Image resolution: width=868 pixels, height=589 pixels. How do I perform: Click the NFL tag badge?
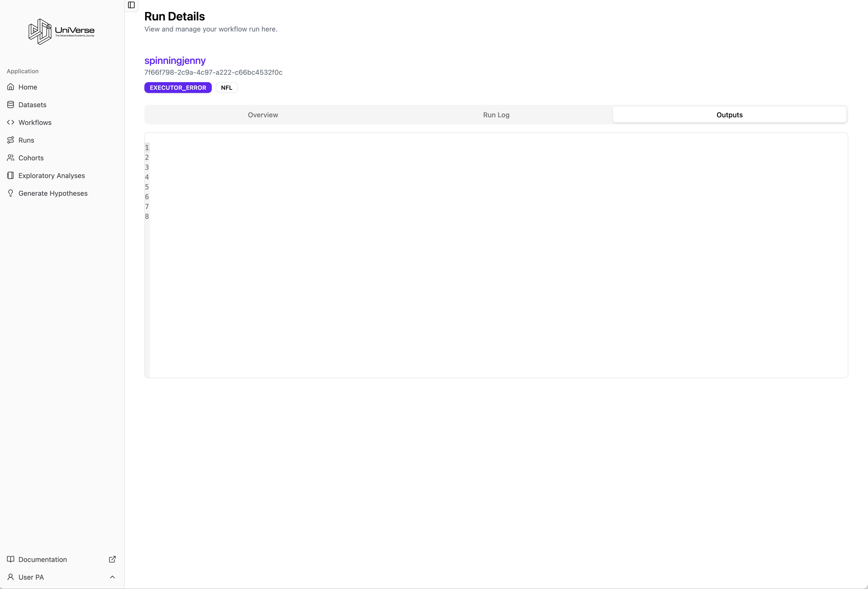tap(226, 87)
